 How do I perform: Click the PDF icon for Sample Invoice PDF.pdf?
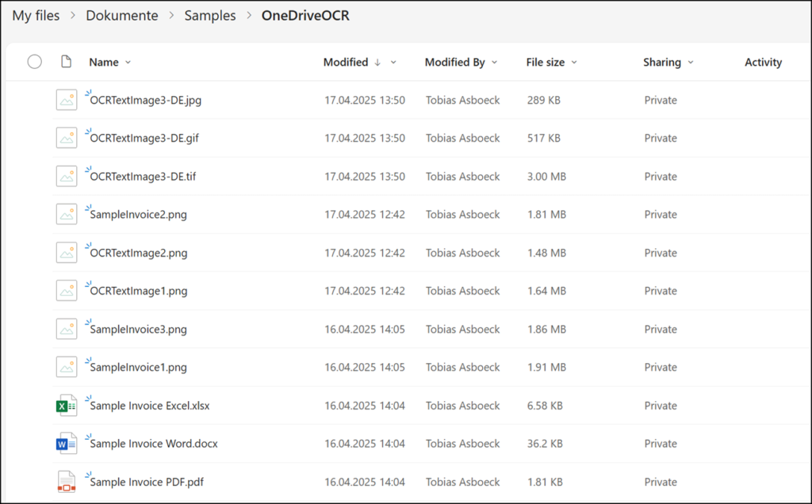pos(67,481)
